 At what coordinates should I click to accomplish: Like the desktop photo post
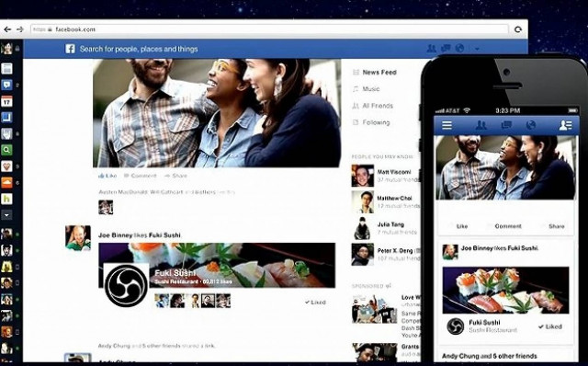coord(107,176)
